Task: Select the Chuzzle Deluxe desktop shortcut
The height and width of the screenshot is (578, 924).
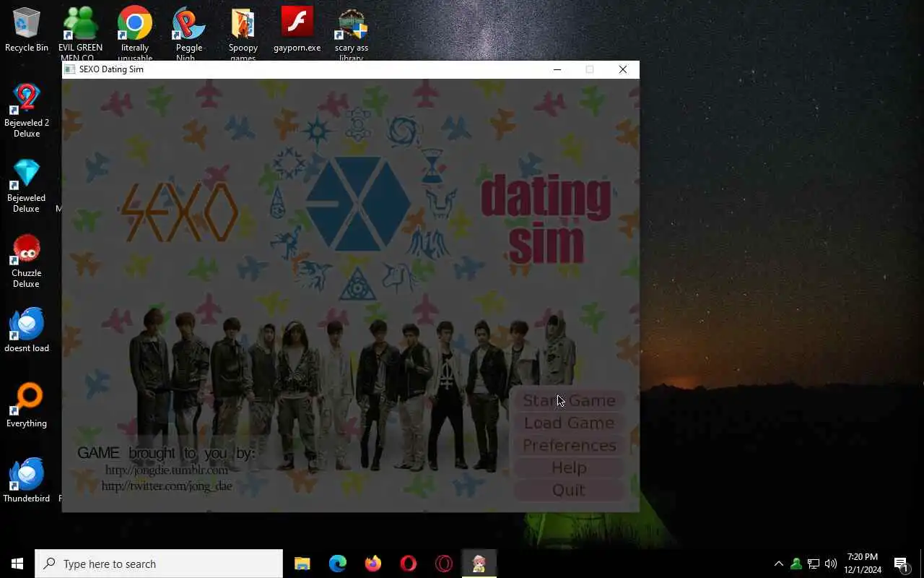Action: pos(27,261)
